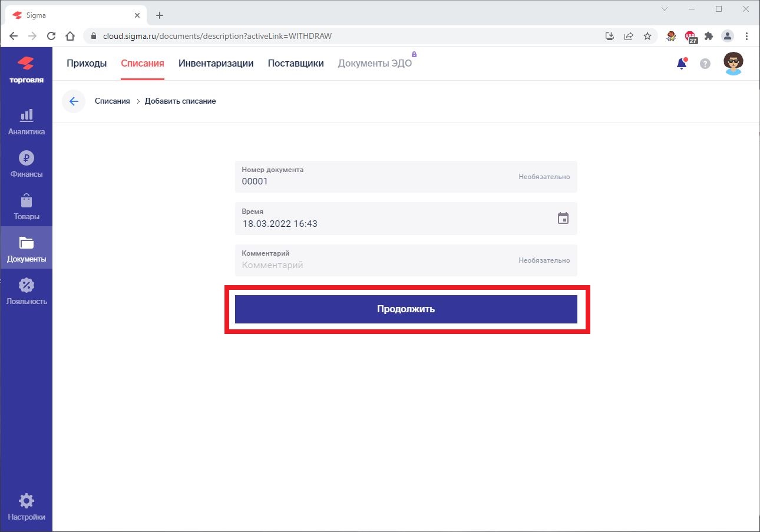This screenshot has width=760, height=532.
Task: Open Лояльность section in the sidebar
Action: [26, 291]
